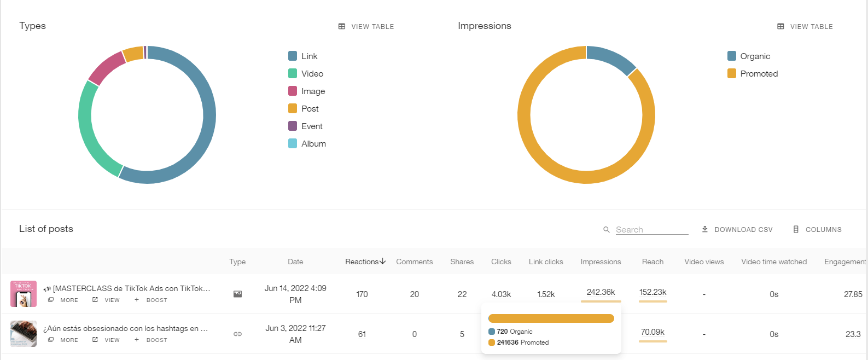The height and width of the screenshot is (360, 868).
Task: Sort table by Comments column header
Action: (x=414, y=262)
